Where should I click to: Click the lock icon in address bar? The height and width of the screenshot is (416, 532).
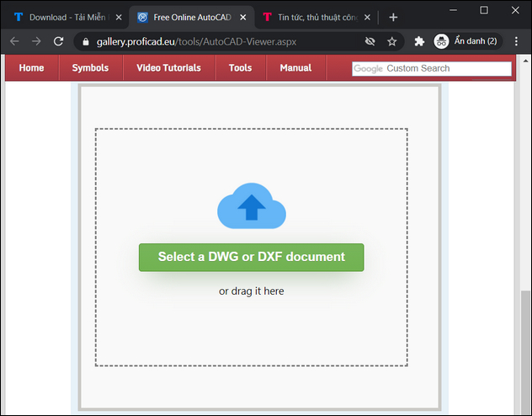[x=86, y=42]
